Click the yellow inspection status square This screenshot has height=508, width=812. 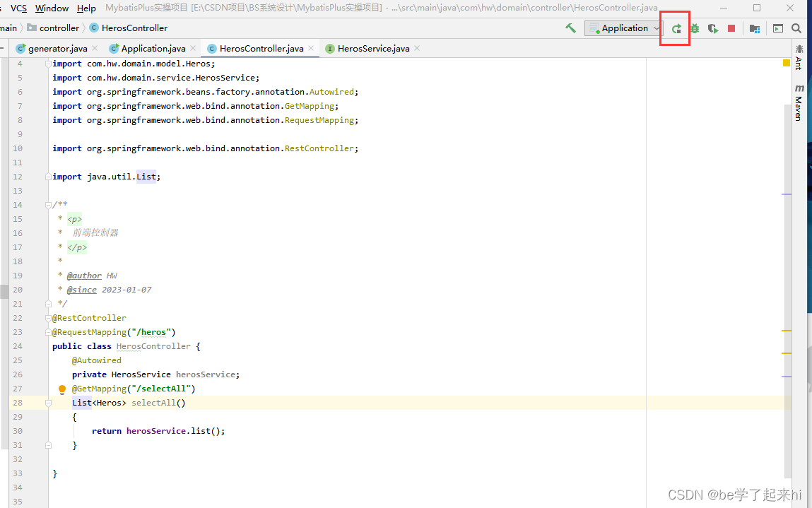pos(786,63)
